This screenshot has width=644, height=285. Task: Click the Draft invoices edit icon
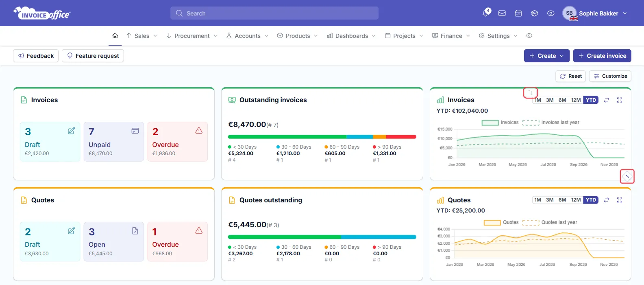pyautogui.click(x=71, y=131)
